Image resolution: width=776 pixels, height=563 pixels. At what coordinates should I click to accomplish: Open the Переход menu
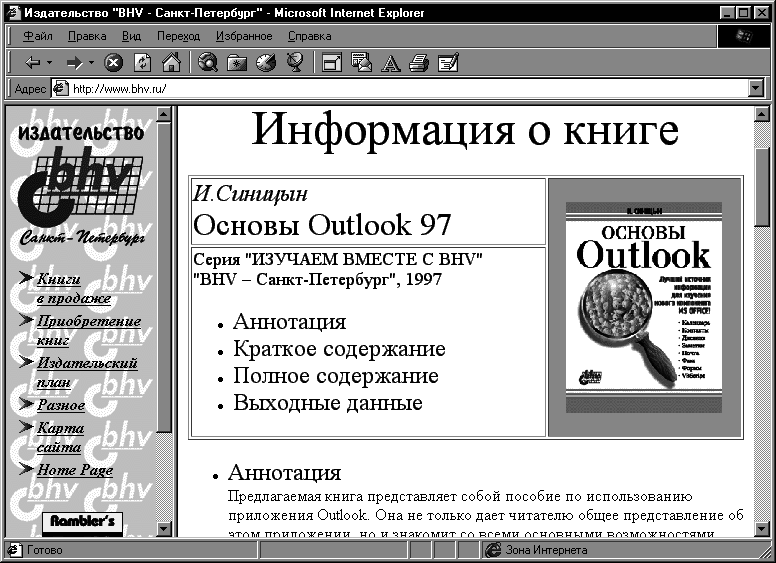pos(178,36)
